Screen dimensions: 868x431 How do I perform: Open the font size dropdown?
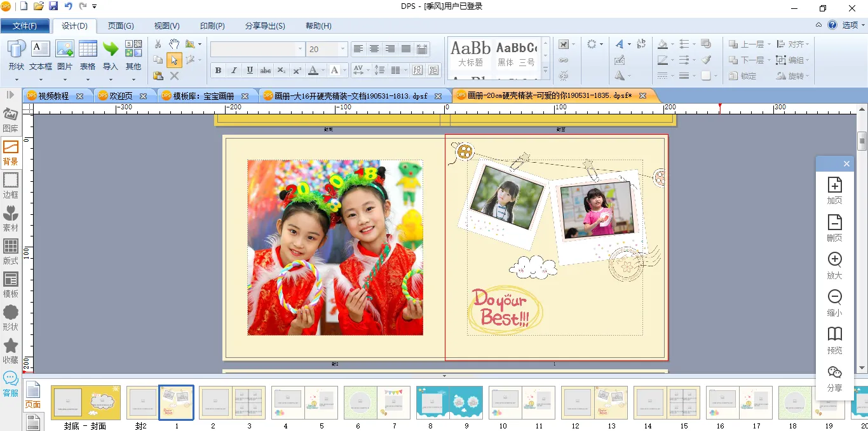coord(343,49)
